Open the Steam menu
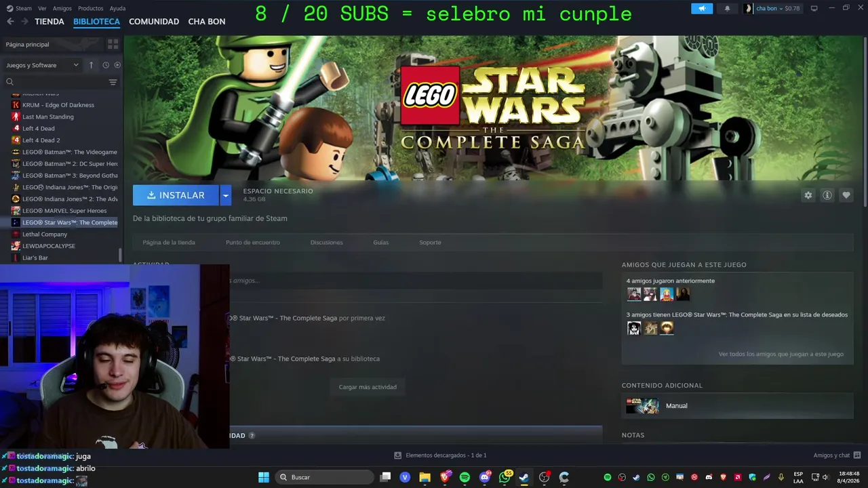This screenshot has width=868, height=488. point(19,8)
